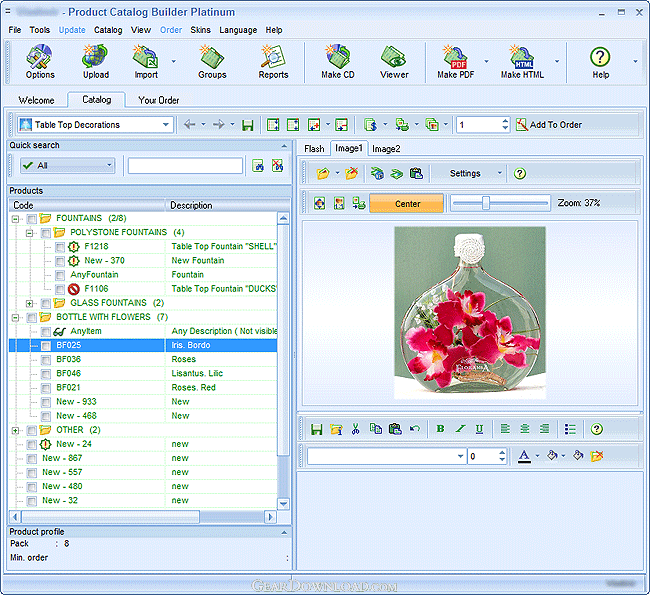Screen dimensions: 650x595
Task: Switch to the Welcome tab
Action: (36, 100)
